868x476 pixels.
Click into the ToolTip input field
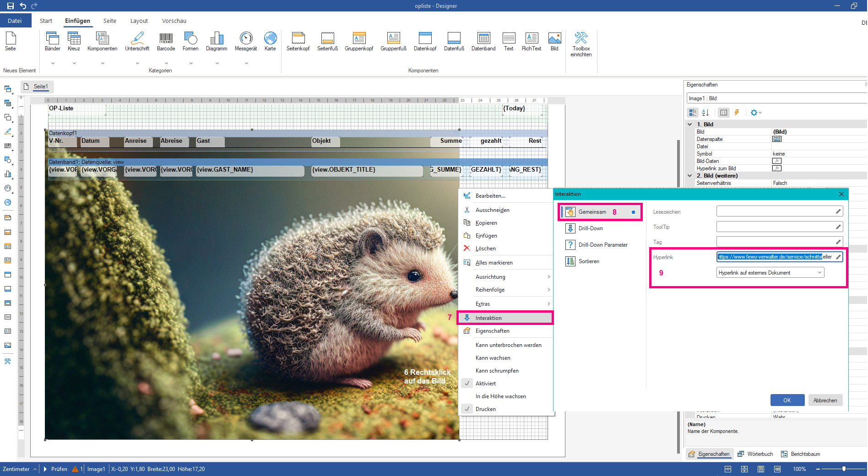779,227
